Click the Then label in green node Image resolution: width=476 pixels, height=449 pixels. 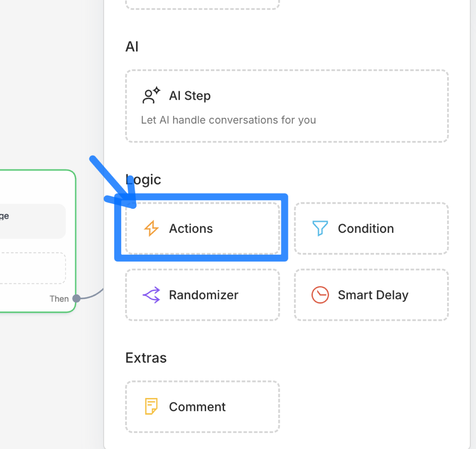click(x=59, y=299)
